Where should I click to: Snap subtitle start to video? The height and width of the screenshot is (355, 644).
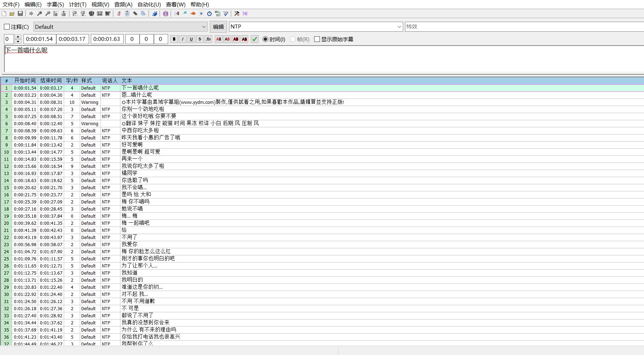pos(75,14)
